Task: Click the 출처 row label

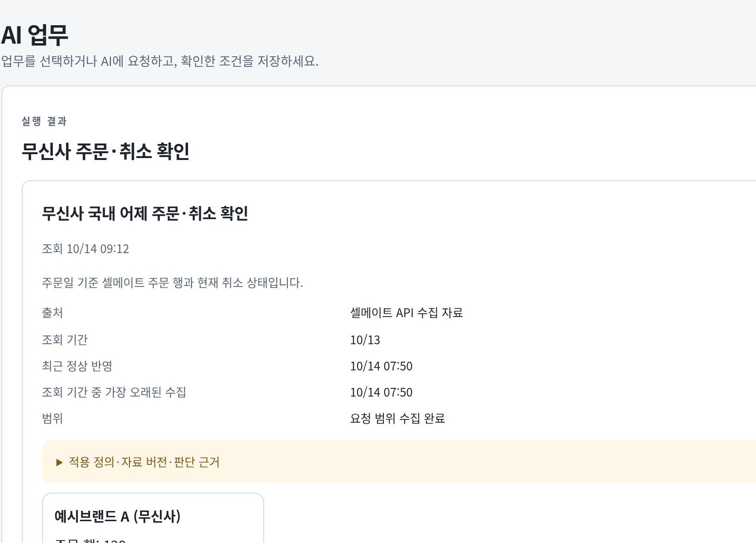Action: click(x=52, y=313)
